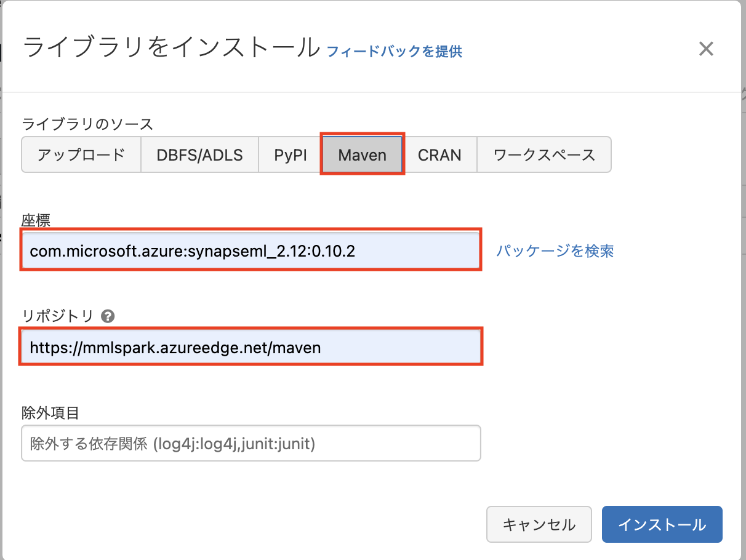The height and width of the screenshot is (560, 746).
Task: Close the library install dialog
Action: [x=706, y=49]
